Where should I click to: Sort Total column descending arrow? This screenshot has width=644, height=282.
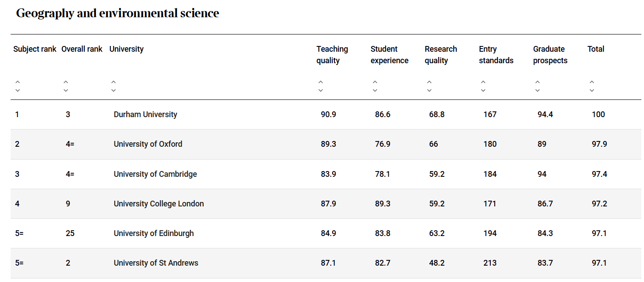[592, 91]
